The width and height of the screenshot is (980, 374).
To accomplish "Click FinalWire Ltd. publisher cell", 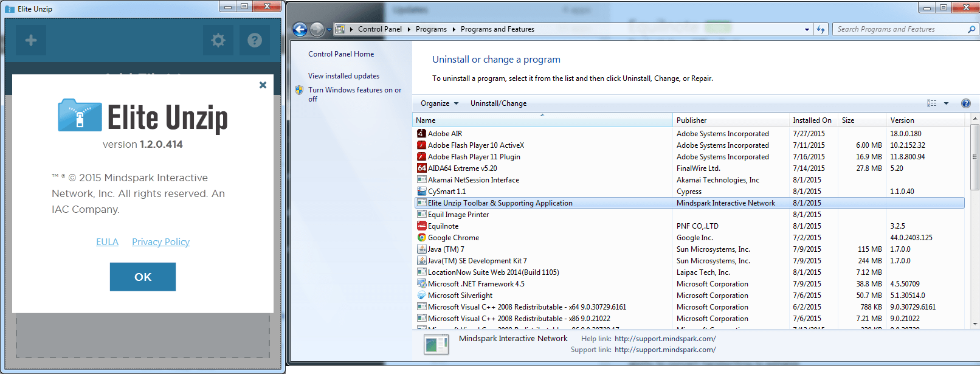I will click(x=698, y=168).
